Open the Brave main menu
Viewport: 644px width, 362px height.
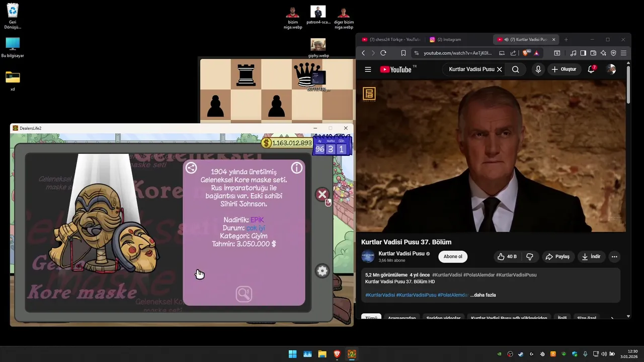[x=624, y=53]
